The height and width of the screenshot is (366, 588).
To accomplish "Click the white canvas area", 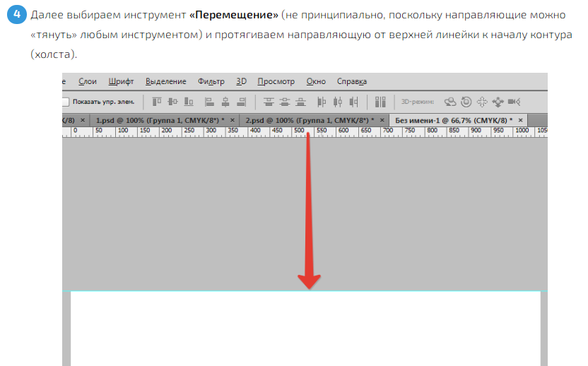I will tap(305, 329).
